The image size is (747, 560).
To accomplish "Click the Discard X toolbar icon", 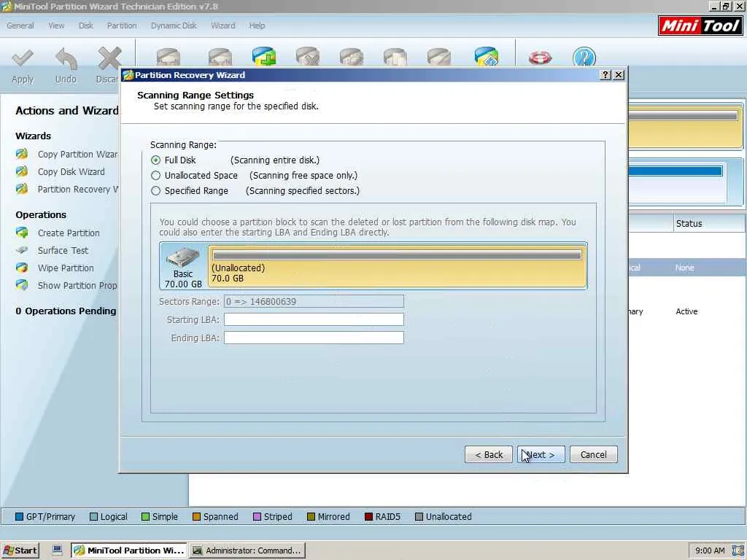I will pos(109,58).
